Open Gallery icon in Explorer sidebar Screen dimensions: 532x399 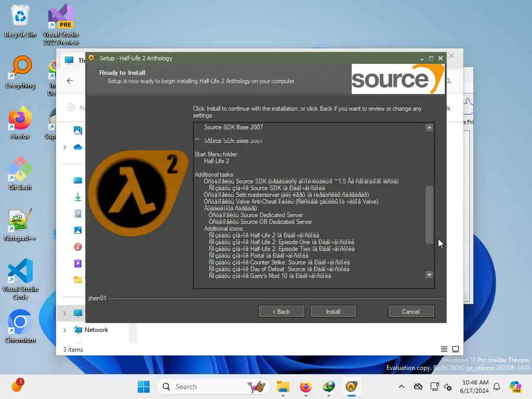(78, 130)
